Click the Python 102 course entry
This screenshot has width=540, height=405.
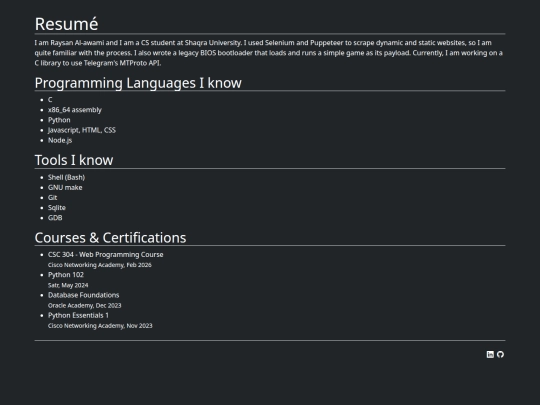click(x=66, y=275)
